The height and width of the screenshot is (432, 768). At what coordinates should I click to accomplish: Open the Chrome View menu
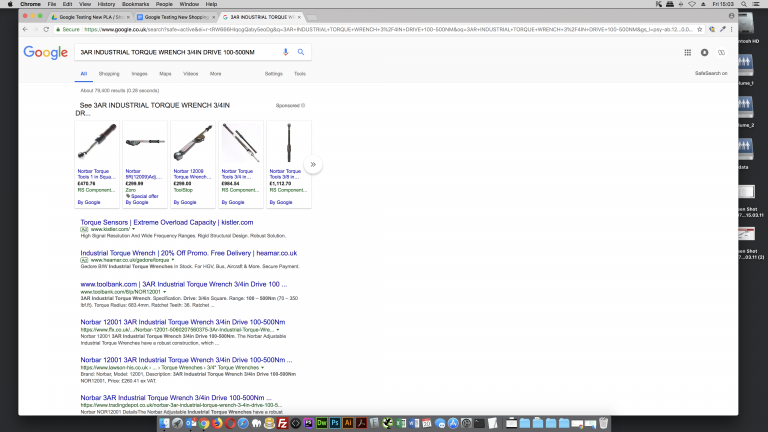coord(85,4)
